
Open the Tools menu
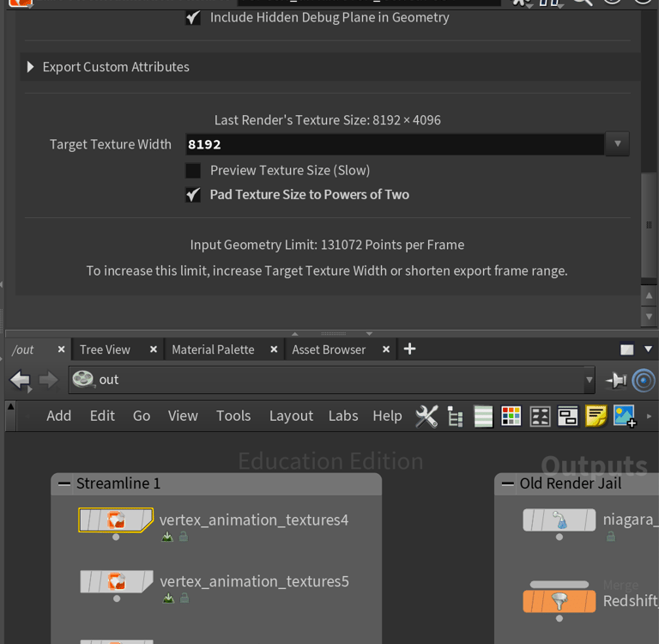click(x=233, y=416)
